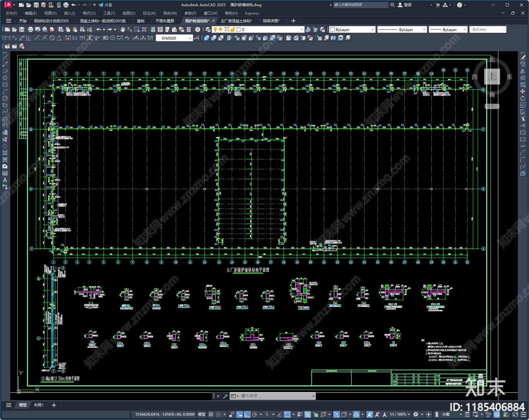
Task: Switch to the 布局1 layout tab
Action: pyautogui.click(x=39, y=405)
